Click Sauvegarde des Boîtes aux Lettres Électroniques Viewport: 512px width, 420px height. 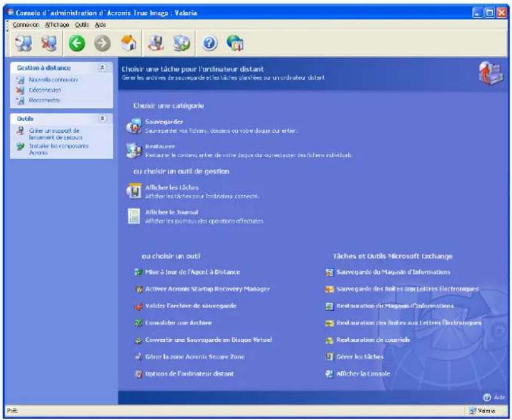pos(408,289)
